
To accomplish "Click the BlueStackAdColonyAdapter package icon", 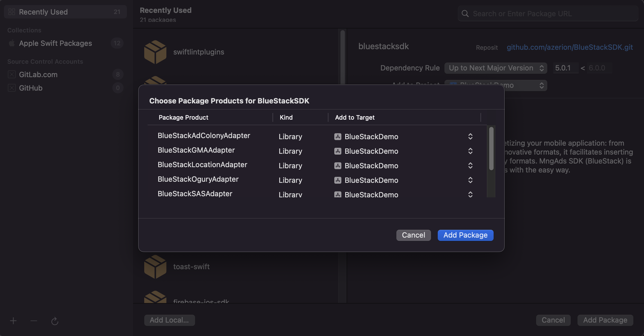I will (337, 136).
